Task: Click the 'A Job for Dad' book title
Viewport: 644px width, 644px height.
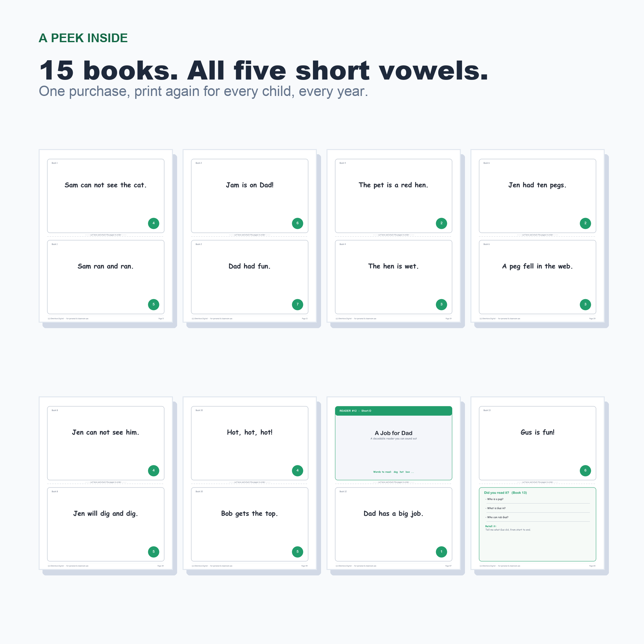Action: (x=394, y=433)
